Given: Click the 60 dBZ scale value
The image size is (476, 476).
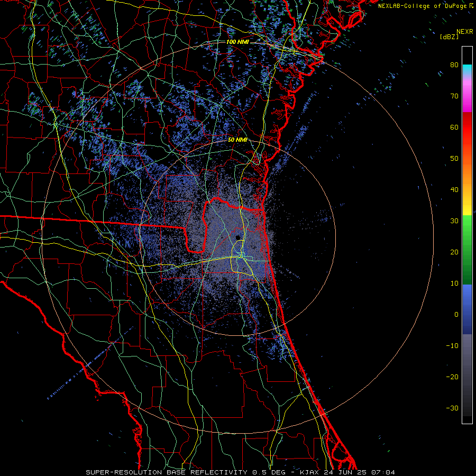Looking at the screenshot, I should point(454,127).
